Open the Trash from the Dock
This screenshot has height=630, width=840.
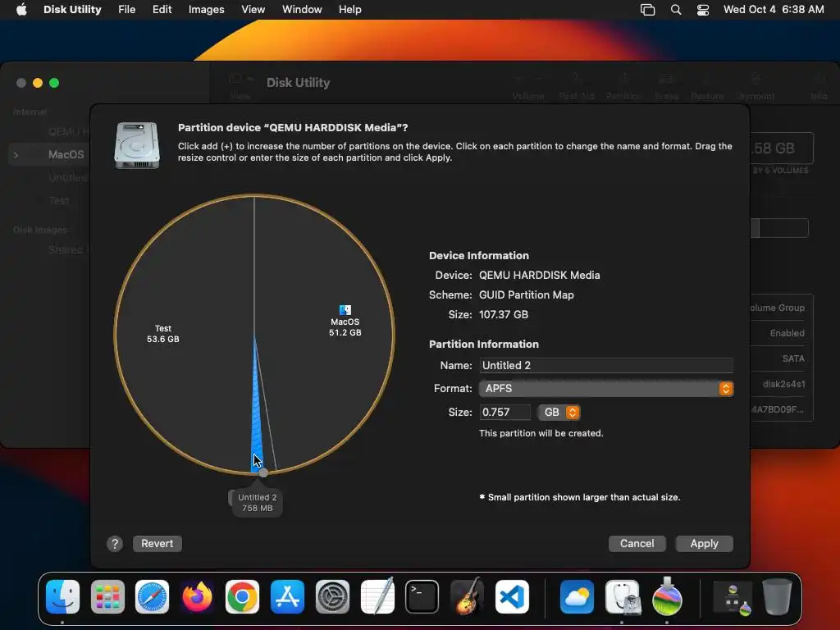point(777,596)
